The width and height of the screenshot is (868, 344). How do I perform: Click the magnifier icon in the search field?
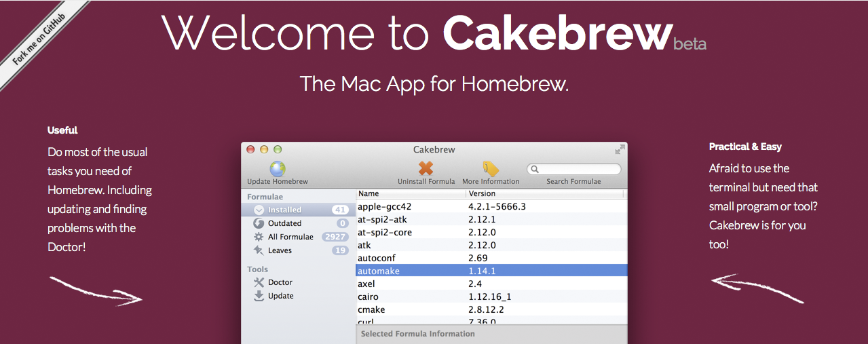(x=535, y=169)
